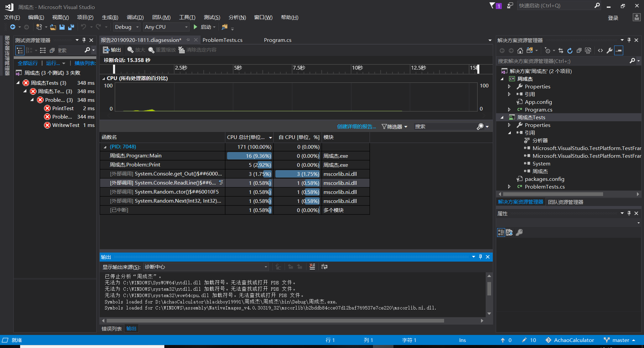
Task: Select the failed WritewTest test
Action: click(x=66, y=125)
